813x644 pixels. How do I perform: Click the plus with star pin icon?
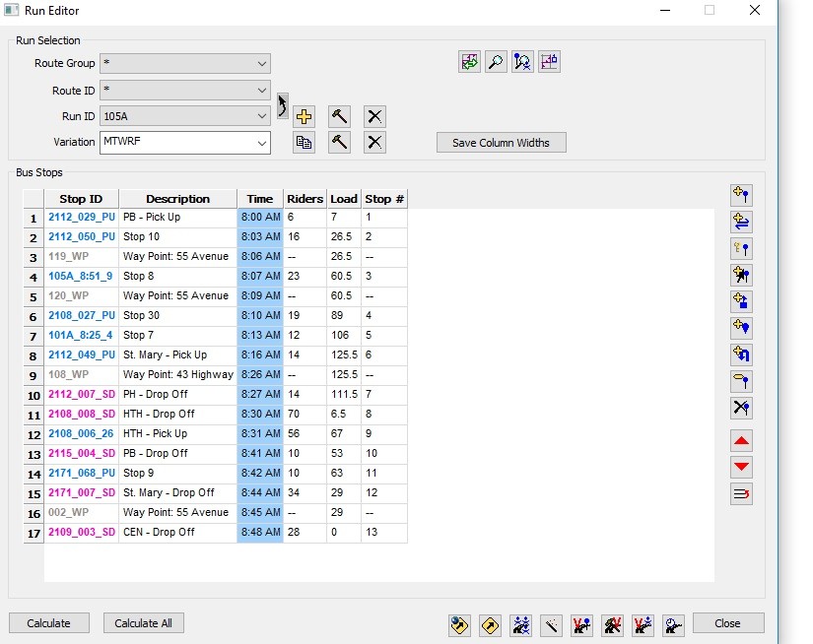pos(741,275)
